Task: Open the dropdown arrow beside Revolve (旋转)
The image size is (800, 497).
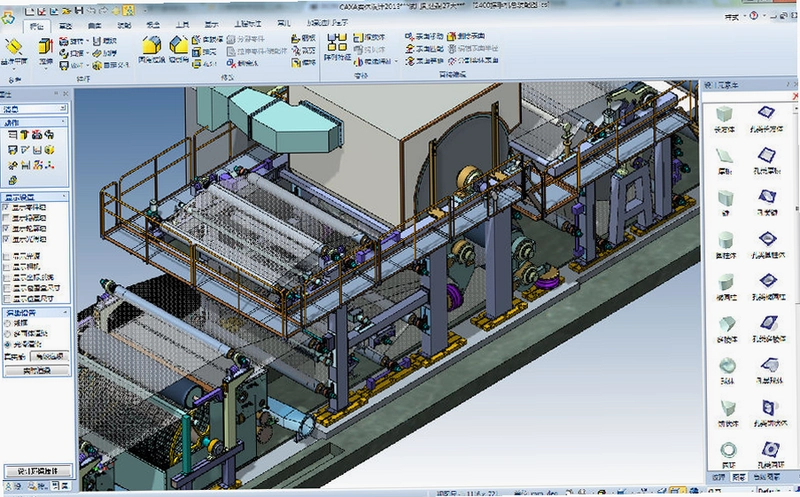Action: 87,41
